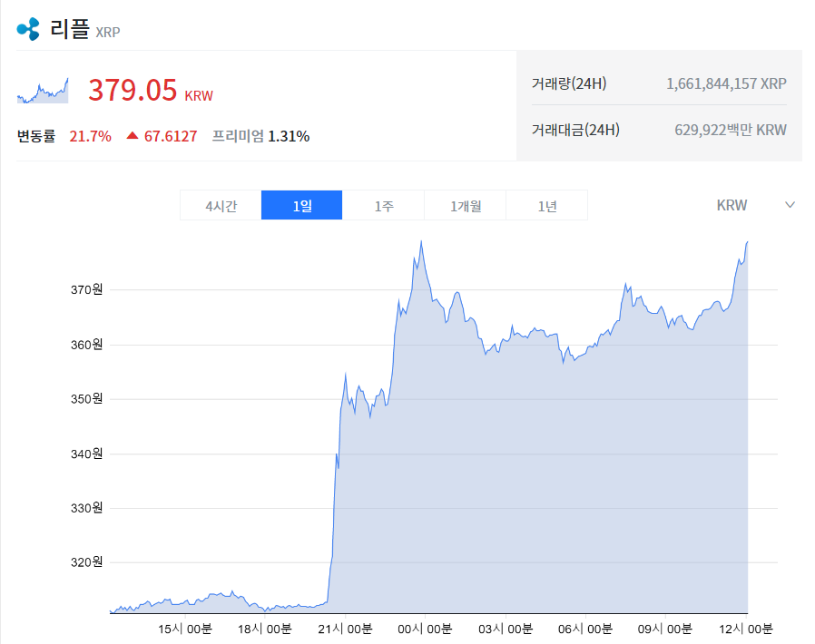
Task: Switch chart to 1주 range
Action: (x=384, y=206)
